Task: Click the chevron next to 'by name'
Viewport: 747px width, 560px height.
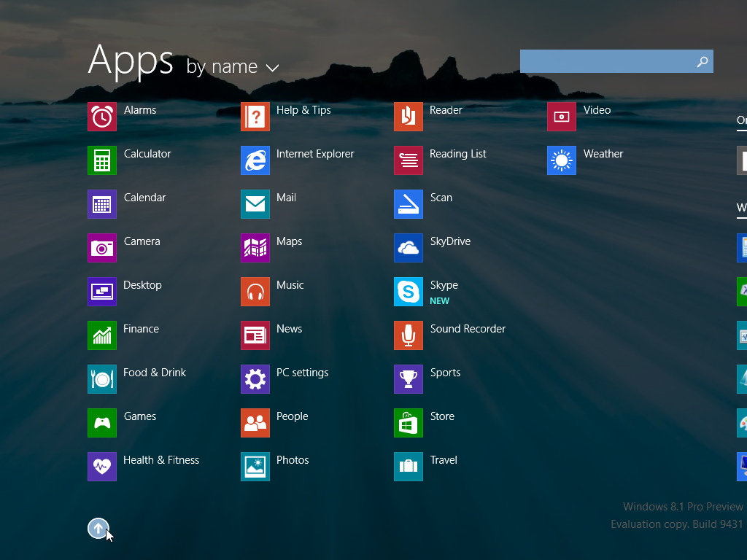Action: pos(273,68)
